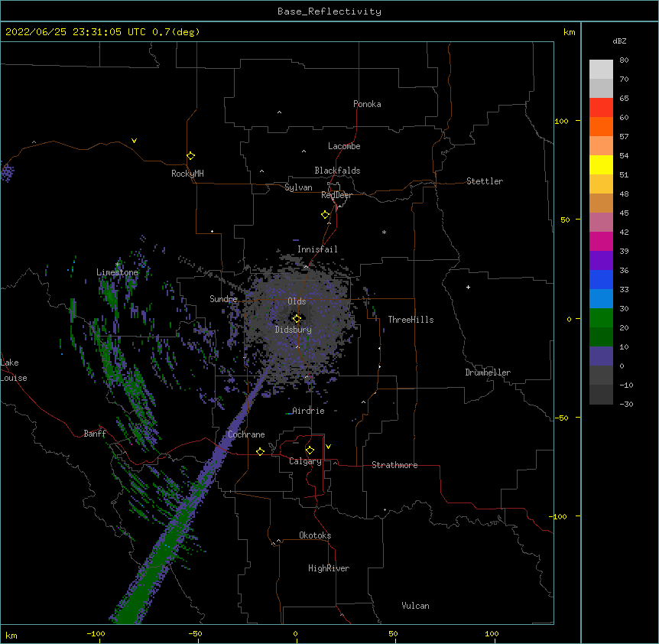Click the RedDeer label
659x644 pixels.
point(336,195)
